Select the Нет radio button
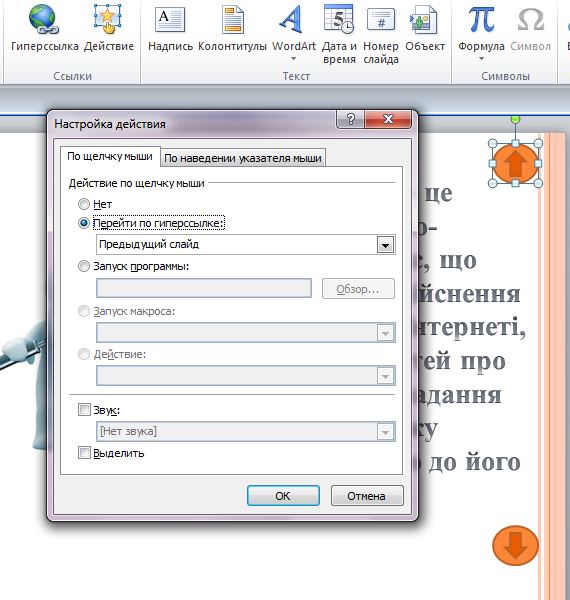The height and width of the screenshot is (600, 570). [x=84, y=204]
